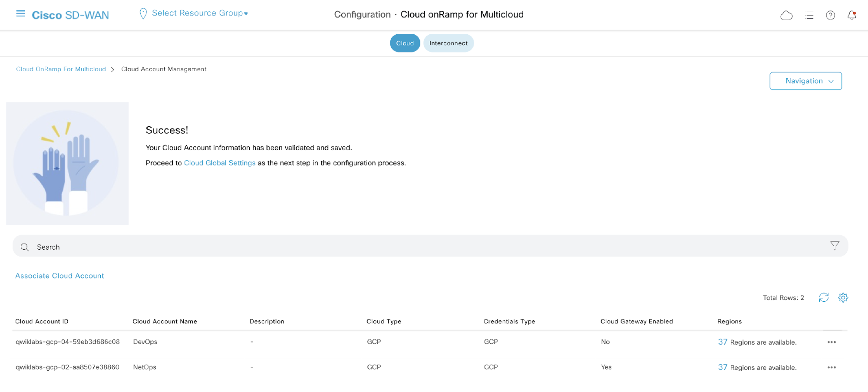
Task: Click the DevOps account name cell
Action: click(x=145, y=342)
